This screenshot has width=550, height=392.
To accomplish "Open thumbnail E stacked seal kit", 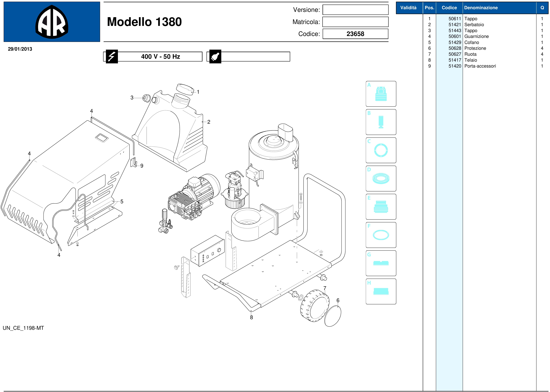I will click(381, 207).
